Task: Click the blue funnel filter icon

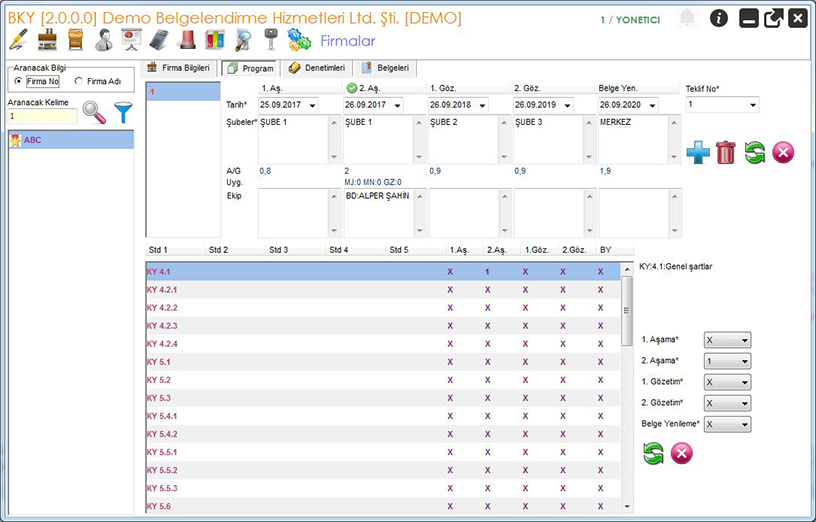Action: (123, 112)
